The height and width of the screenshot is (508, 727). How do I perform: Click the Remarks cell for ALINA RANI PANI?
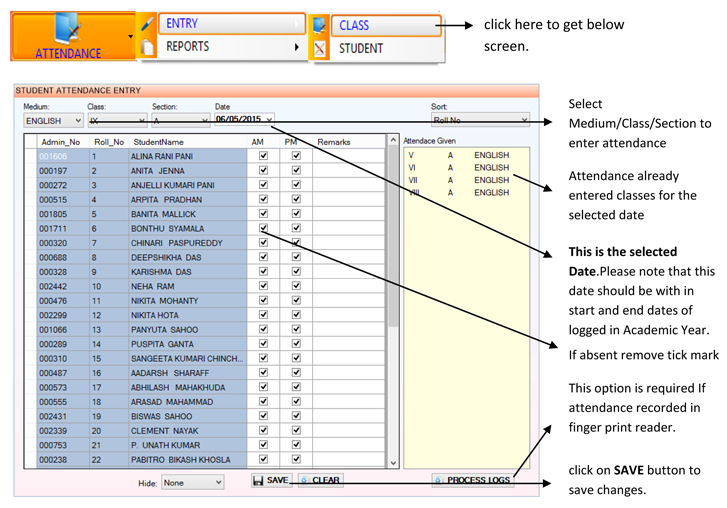pos(349,156)
